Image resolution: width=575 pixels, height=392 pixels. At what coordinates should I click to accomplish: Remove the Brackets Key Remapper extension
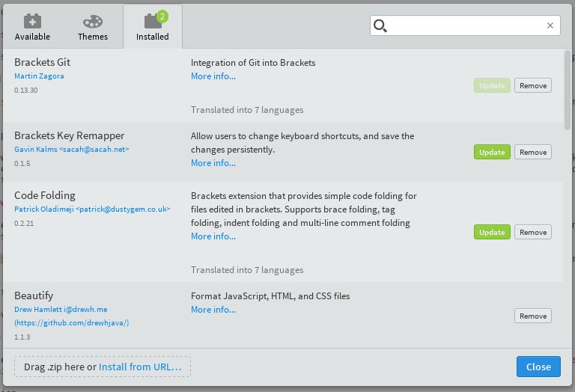click(x=533, y=152)
